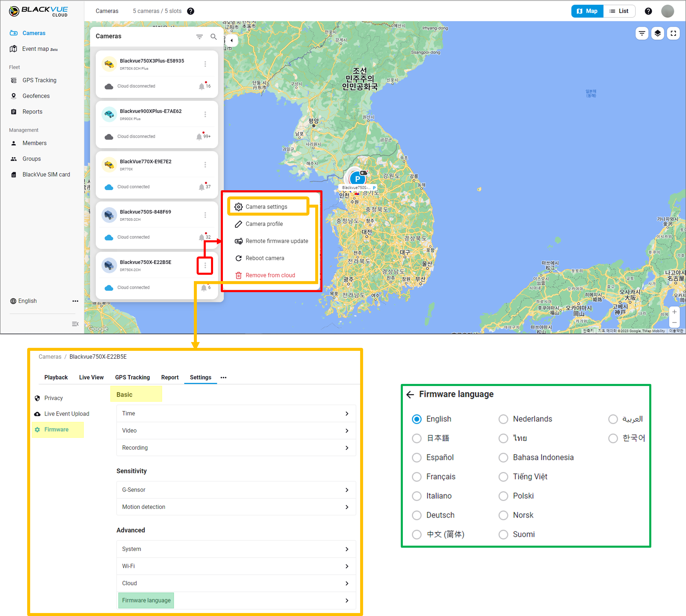Open Geofences in the sidebar
The width and height of the screenshot is (686, 616).
36,96
